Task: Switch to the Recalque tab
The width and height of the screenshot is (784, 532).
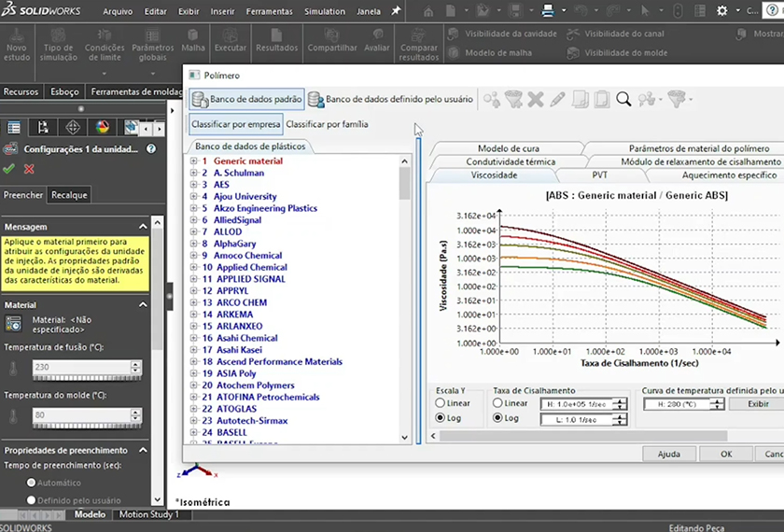Action: click(69, 195)
